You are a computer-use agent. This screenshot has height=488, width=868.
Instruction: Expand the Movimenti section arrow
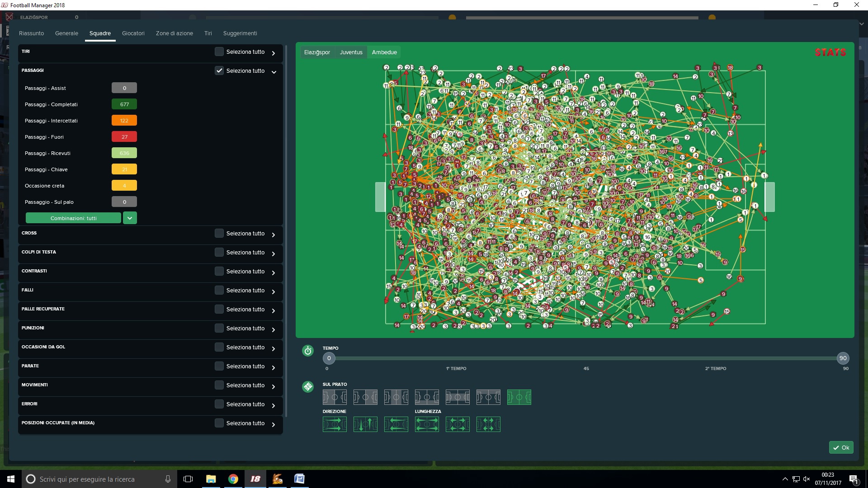274,386
